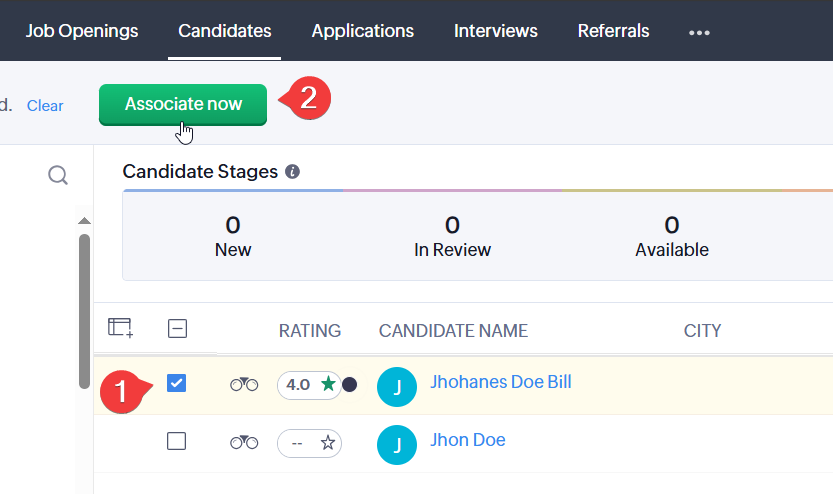
Task: Open the Candidate Stages info icon
Action: click(x=292, y=172)
